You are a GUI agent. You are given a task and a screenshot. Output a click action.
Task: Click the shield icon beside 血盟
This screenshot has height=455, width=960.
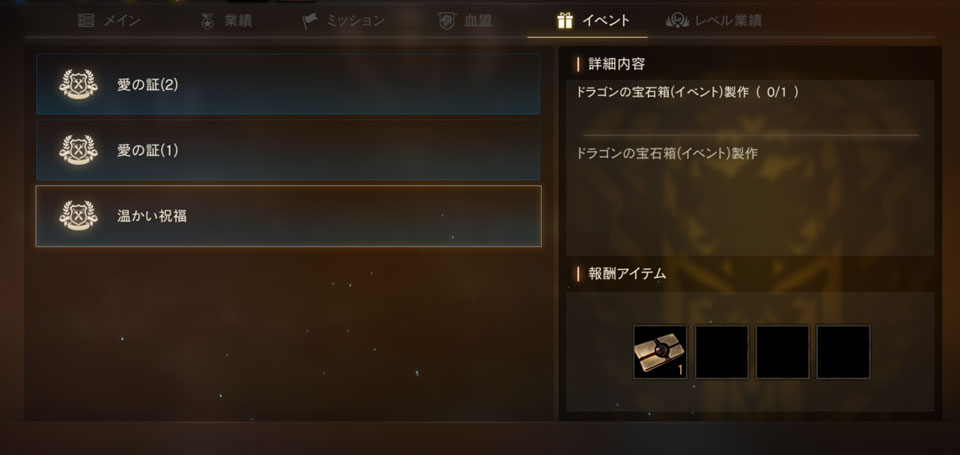pyautogui.click(x=447, y=21)
